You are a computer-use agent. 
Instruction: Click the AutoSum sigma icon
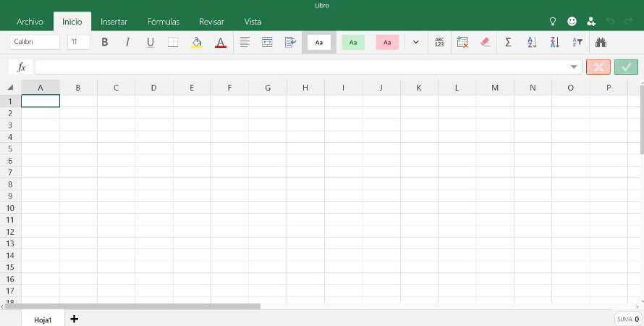[508, 42]
